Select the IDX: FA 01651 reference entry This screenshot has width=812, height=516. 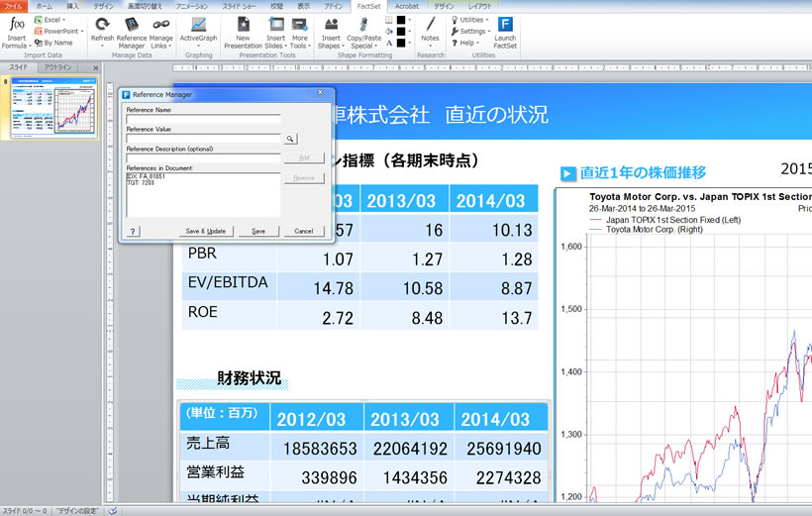pyautogui.click(x=146, y=176)
